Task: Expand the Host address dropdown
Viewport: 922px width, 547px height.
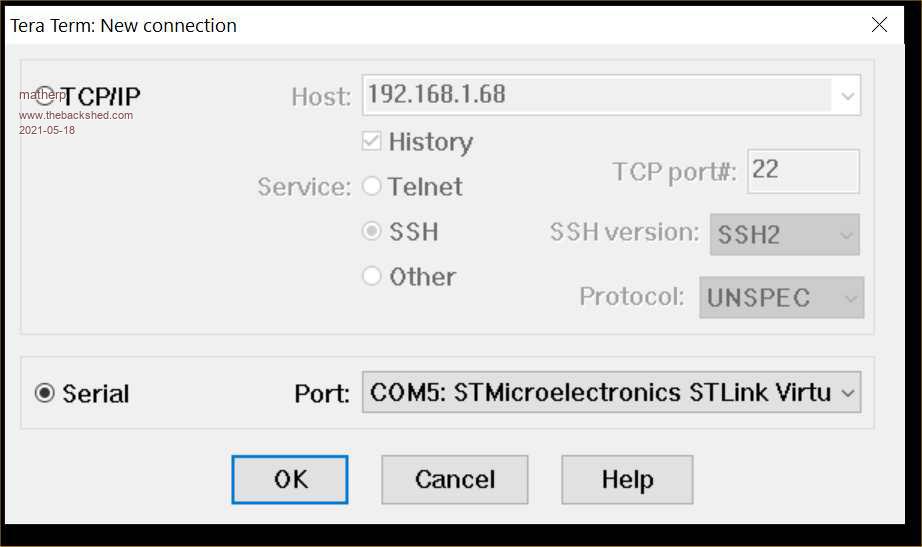Action: [x=847, y=96]
